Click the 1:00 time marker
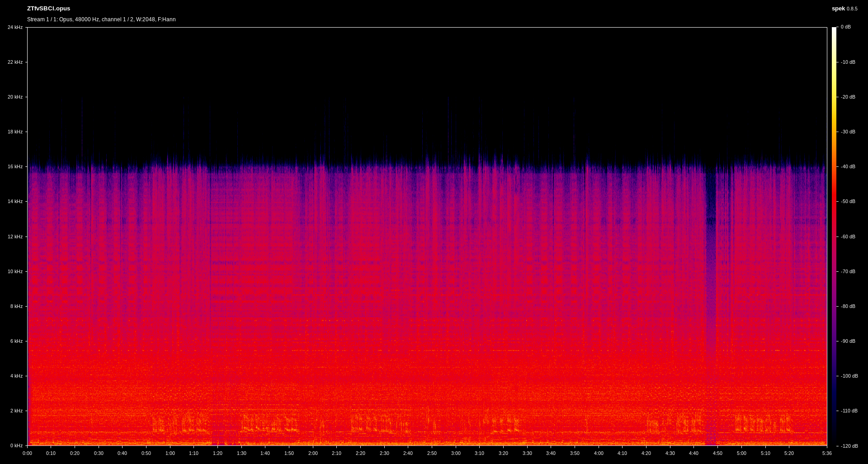Viewport: 868px width, 464px height. [x=170, y=454]
